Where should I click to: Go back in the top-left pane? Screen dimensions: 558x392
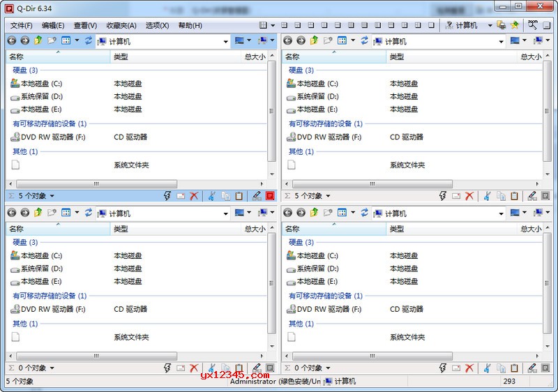12,41
